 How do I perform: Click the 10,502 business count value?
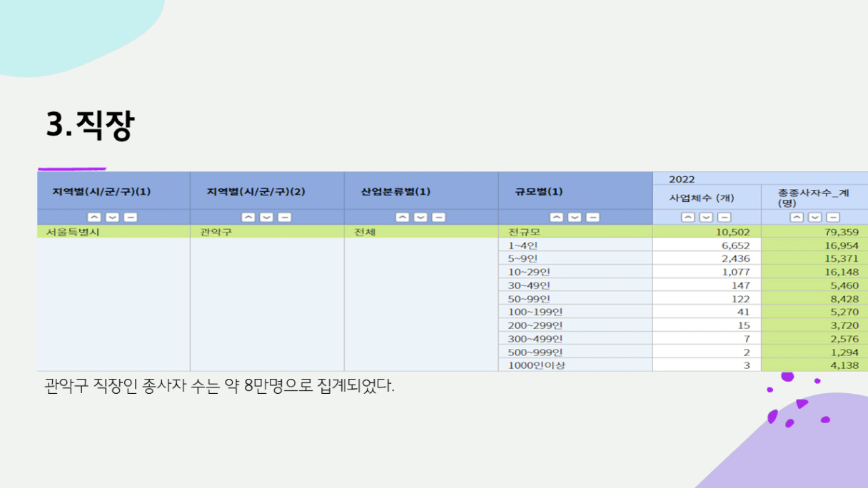click(732, 232)
